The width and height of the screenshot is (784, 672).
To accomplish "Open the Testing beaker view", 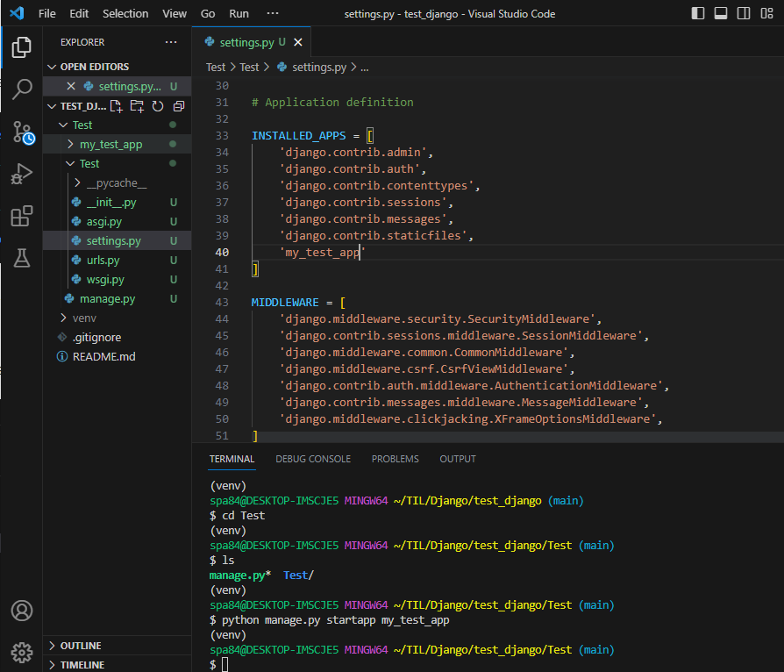I will [x=22, y=258].
